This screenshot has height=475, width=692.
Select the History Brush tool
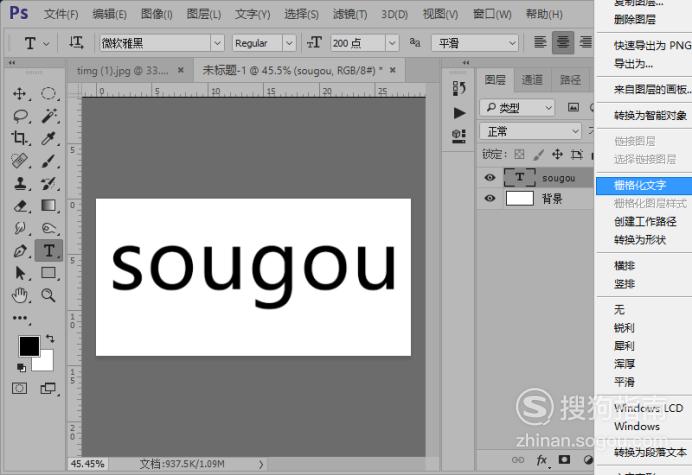point(49,183)
